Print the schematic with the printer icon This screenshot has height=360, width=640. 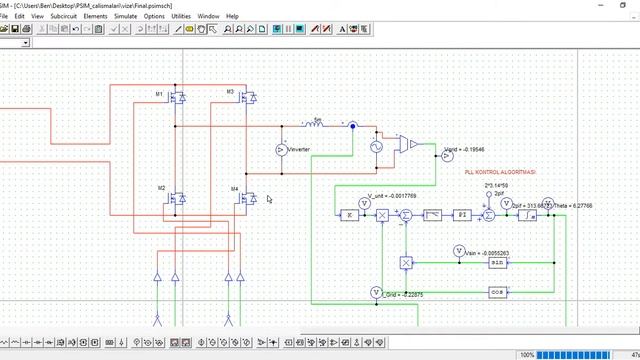click(x=27, y=29)
